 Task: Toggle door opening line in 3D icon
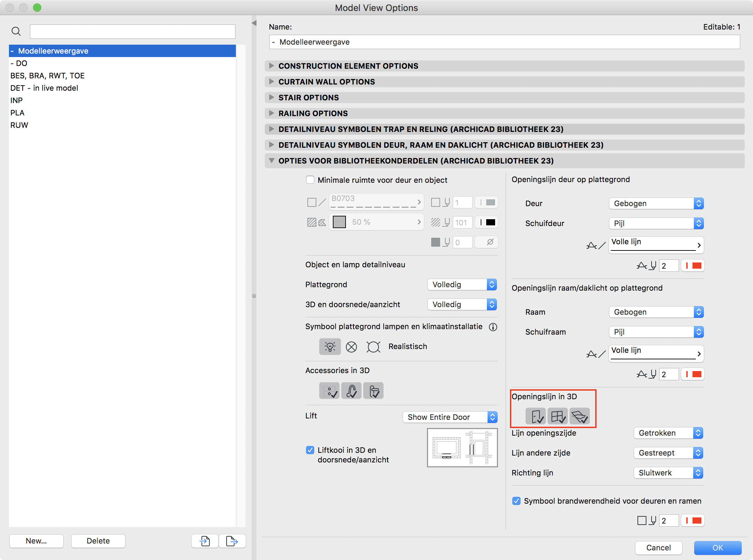[x=536, y=416]
